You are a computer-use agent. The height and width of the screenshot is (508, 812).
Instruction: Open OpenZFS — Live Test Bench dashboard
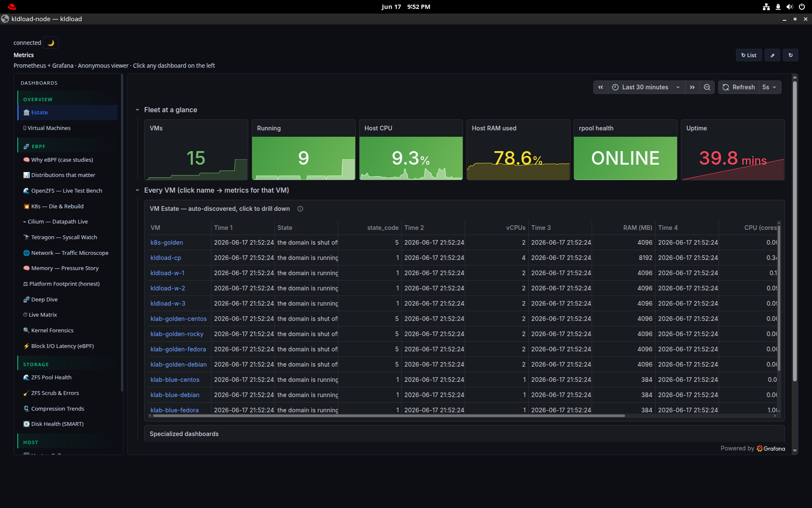point(68,191)
